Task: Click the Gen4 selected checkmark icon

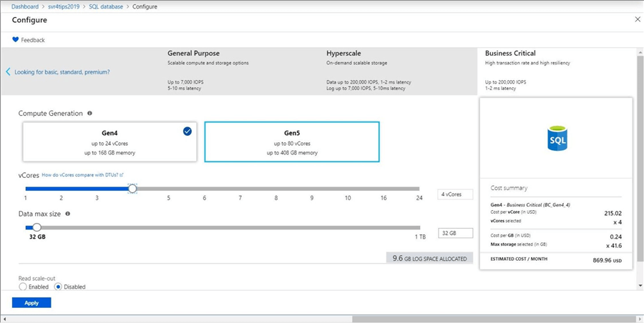Action: click(x=187, y=131)
